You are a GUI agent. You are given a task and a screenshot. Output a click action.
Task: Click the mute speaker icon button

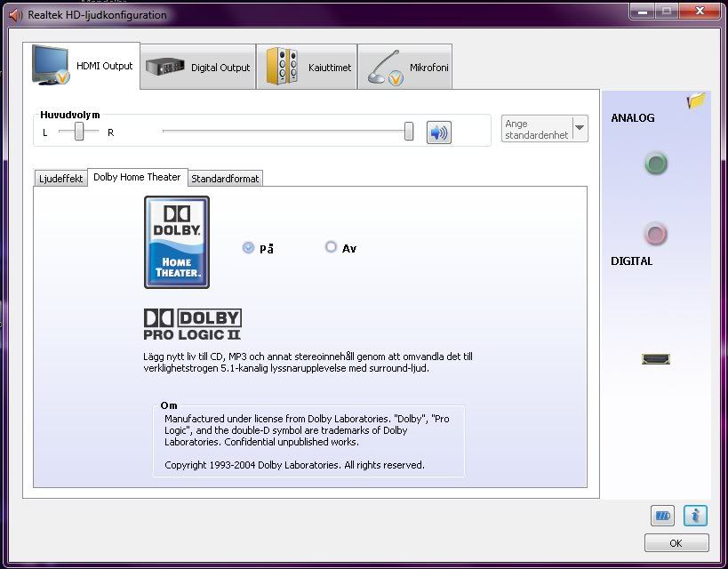point(438,132)
